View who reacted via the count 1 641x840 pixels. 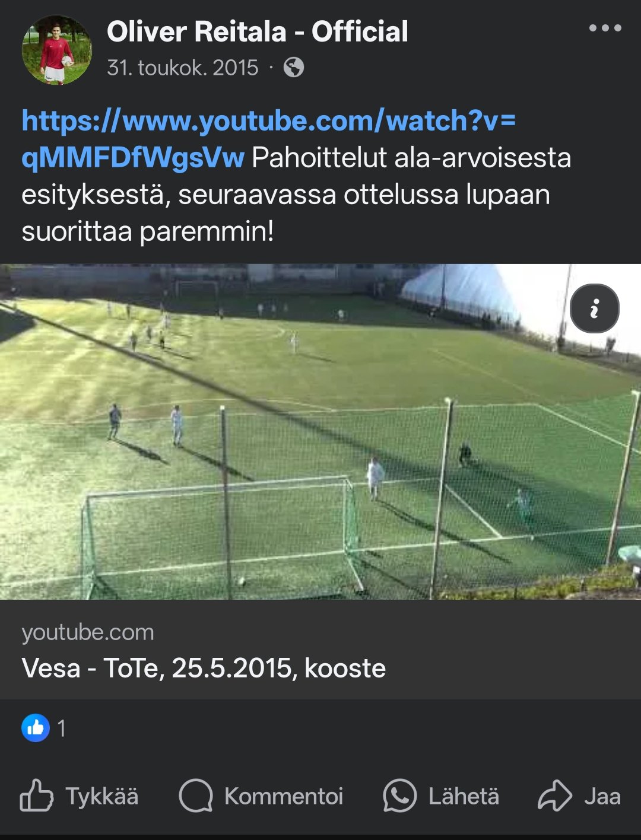coord(62,728)
